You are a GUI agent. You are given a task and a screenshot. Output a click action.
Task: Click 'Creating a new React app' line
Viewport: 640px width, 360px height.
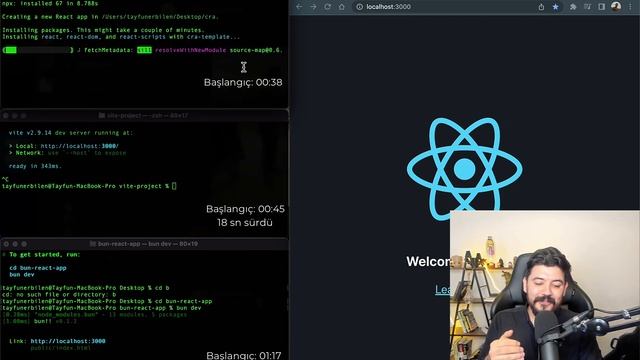[110, 17]
